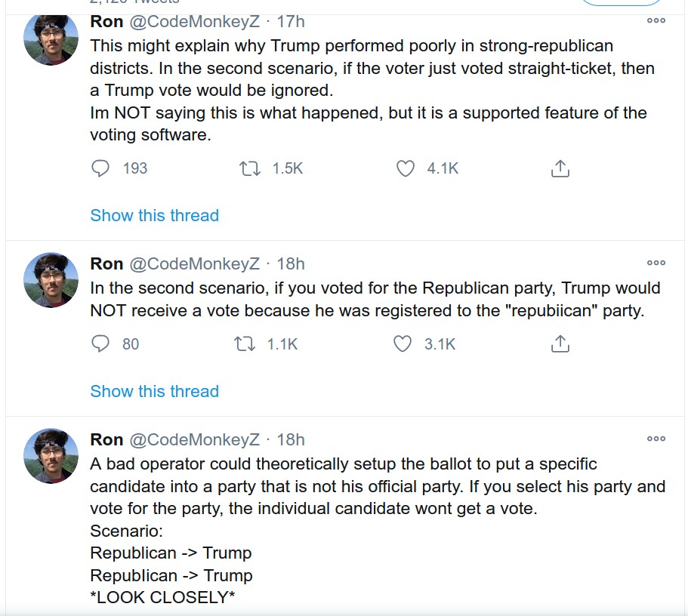Open the tweet text about "repubiican" party
This screenshot has width=688, height=616.
(375, 299)
